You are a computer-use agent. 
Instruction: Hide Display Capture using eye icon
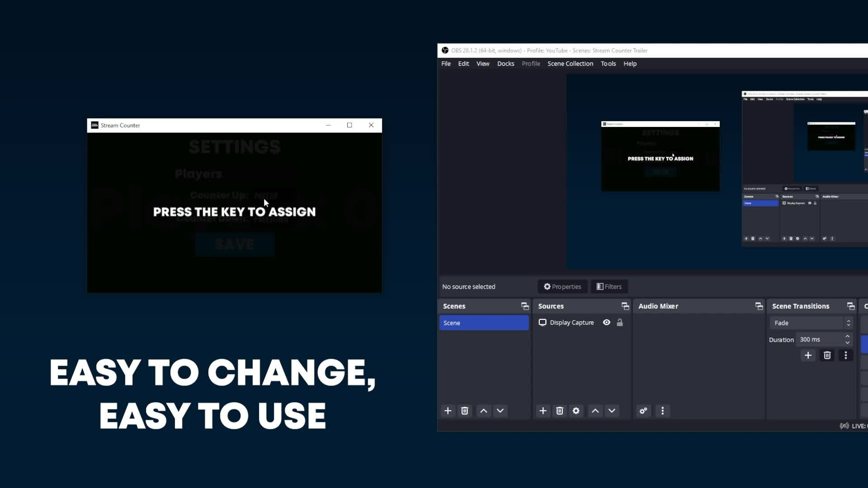pyautogui.click(x=606, y=322)
